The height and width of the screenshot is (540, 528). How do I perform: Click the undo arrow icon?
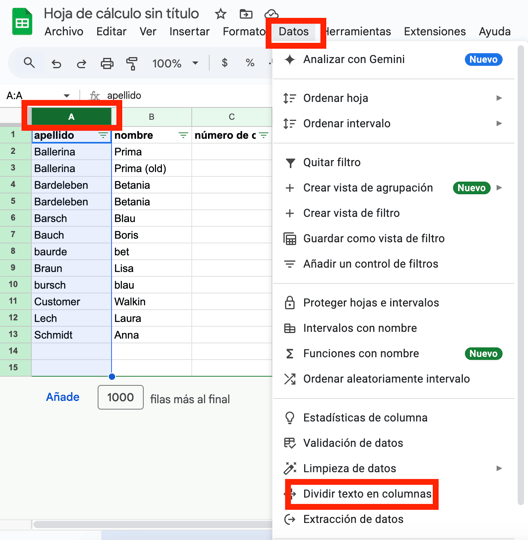[x=56, y=64]
